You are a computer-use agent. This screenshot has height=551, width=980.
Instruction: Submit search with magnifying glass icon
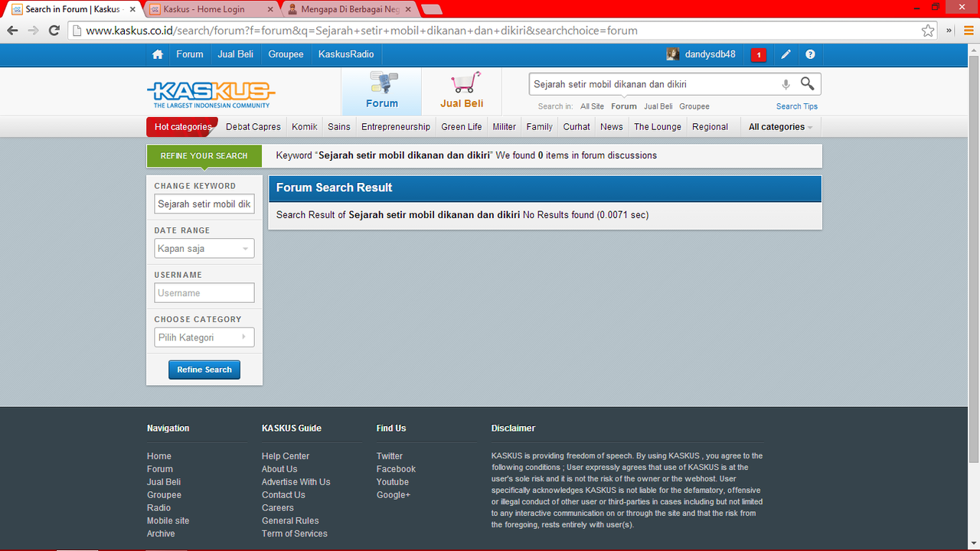pyautogui.click(x=808, y=83)
